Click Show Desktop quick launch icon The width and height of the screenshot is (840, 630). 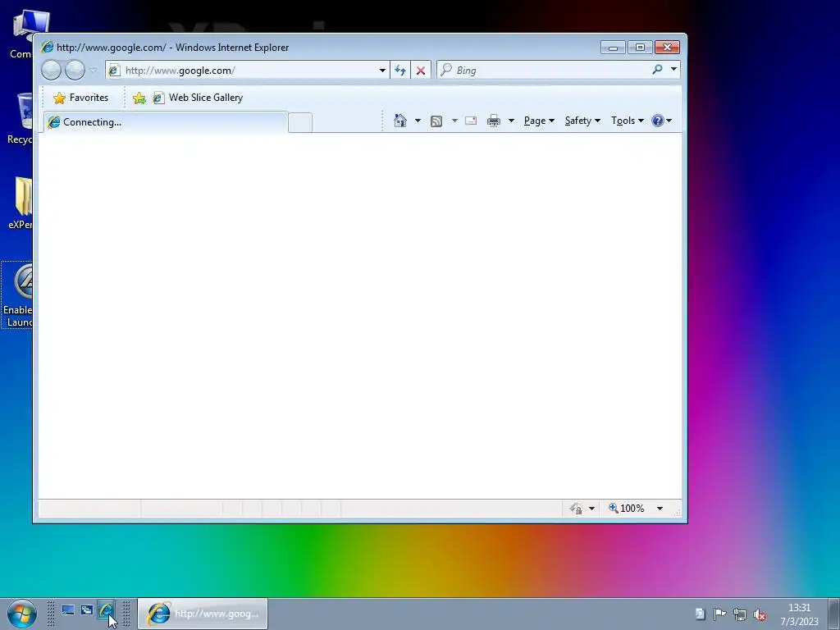68,610
